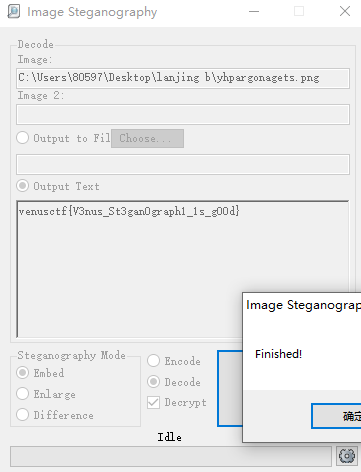Click the Image Steganography app icon
The width and height of the screenshot is (361, 472).
point(13,11)
